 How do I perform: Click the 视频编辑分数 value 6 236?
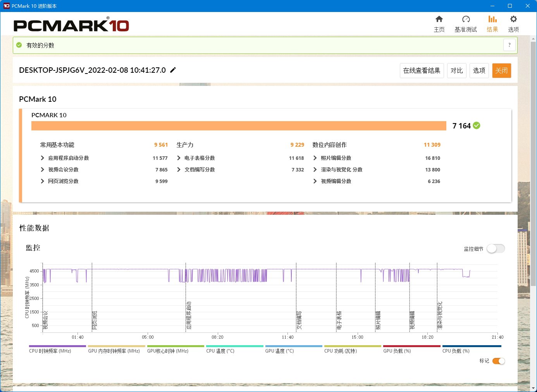(434, 181)
